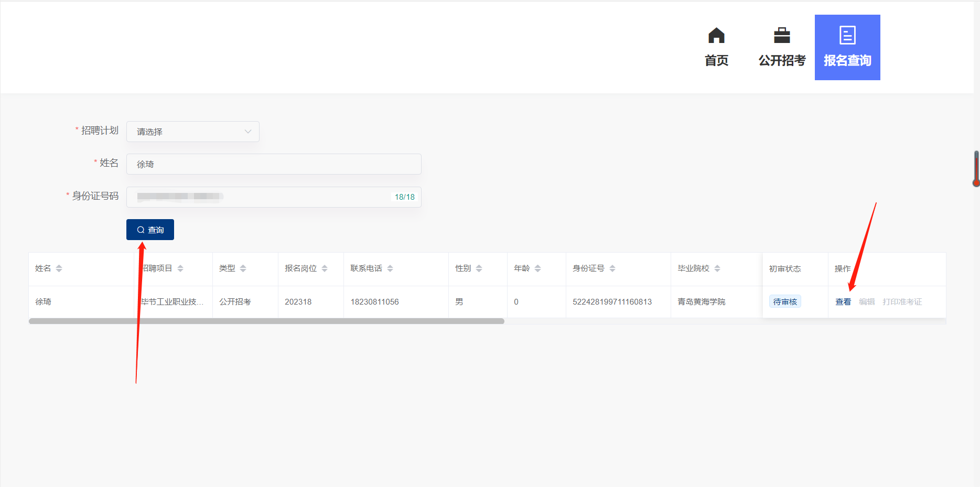Sort by 联系电话 column arrows
The height and width of the screenshot is (487, 980).
tap(390, 268)
